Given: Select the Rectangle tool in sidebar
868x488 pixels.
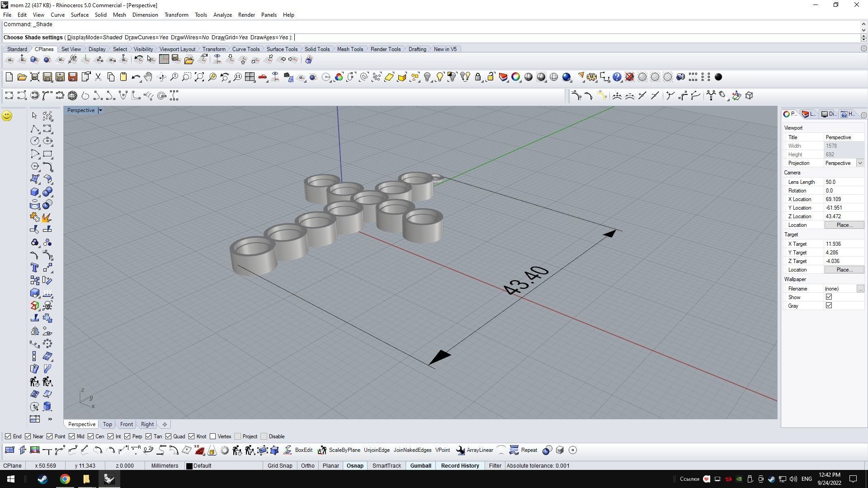Looking at the screenshot, I should [x=47, y=154].
